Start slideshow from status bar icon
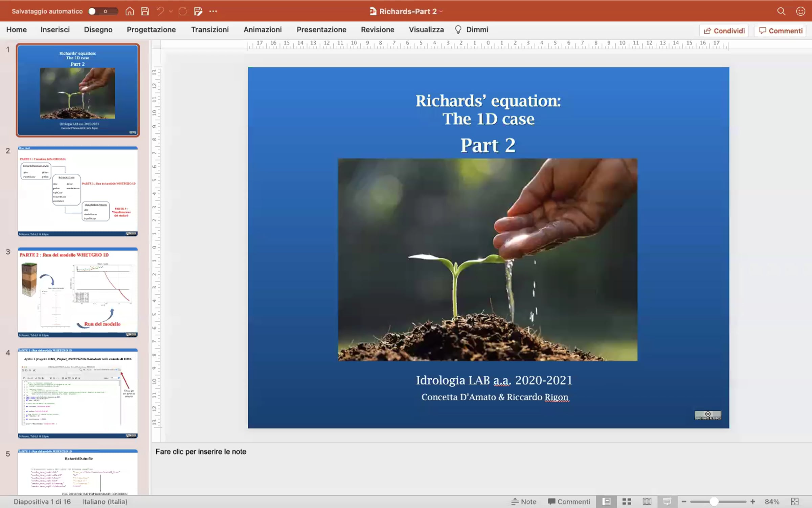Image resolution: width=812 pixels, height=508 pixels. coord(667,502)
